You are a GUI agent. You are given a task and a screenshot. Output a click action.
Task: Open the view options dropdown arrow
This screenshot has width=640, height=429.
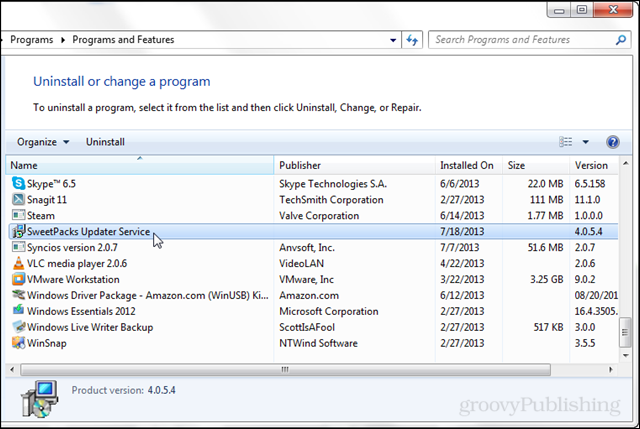click(586, 142)
